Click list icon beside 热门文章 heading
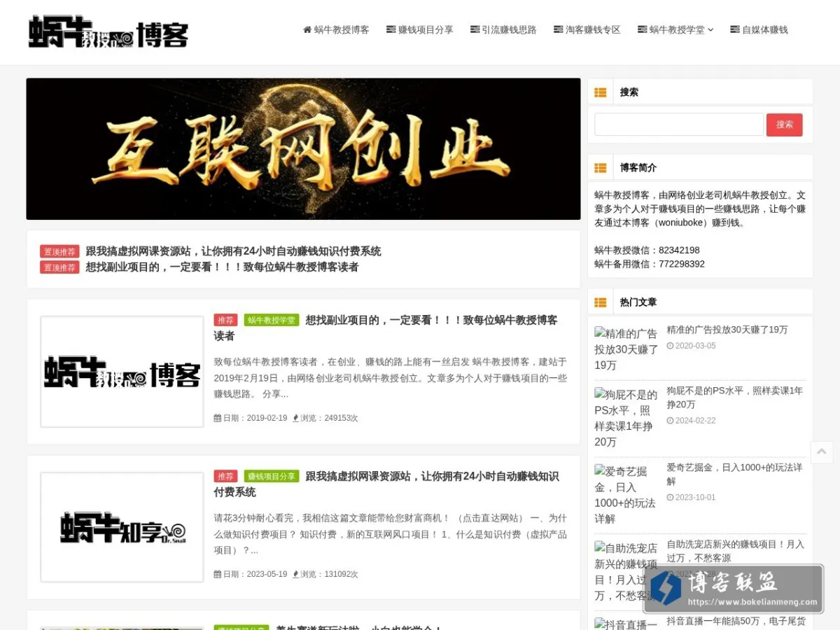The height and width of the screenshot is (630, 840). click(600, 302)
